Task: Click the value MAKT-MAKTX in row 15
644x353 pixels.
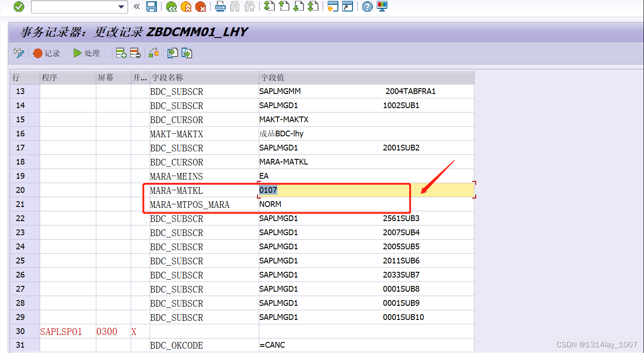Action: click(x=284, y=120)
